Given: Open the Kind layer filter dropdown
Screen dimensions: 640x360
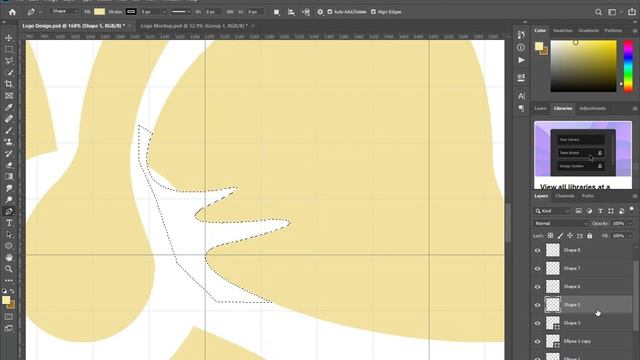Looking at the screenshot, I should tap(552, 211).
